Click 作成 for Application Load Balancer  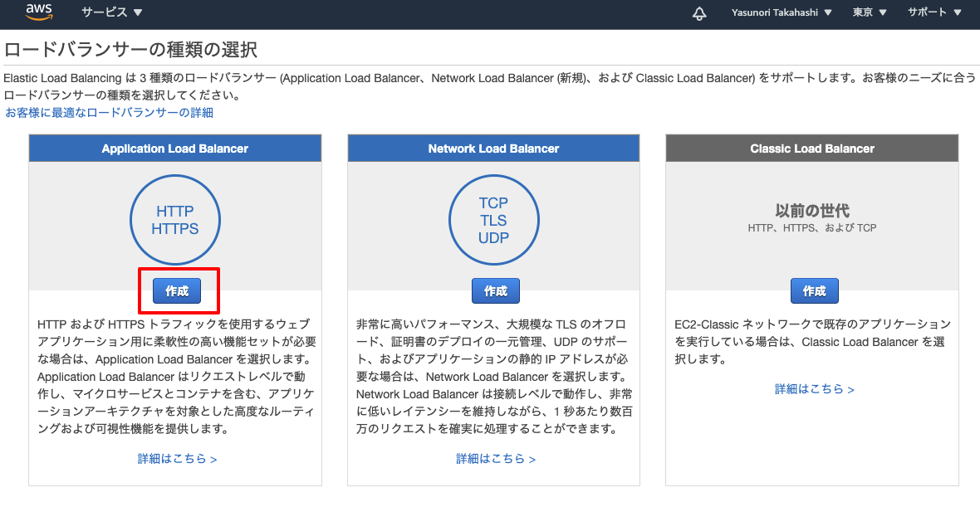177,291
